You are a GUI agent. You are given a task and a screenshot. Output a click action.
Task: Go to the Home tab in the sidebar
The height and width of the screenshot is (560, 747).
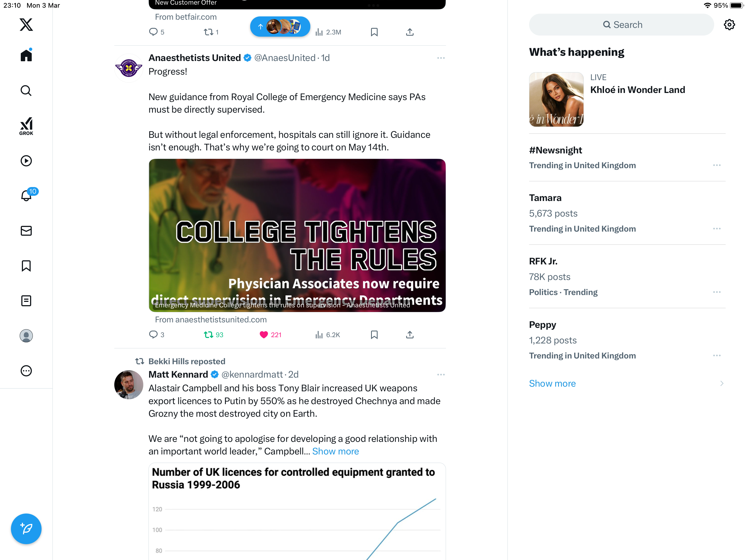[x=26, y=55]
